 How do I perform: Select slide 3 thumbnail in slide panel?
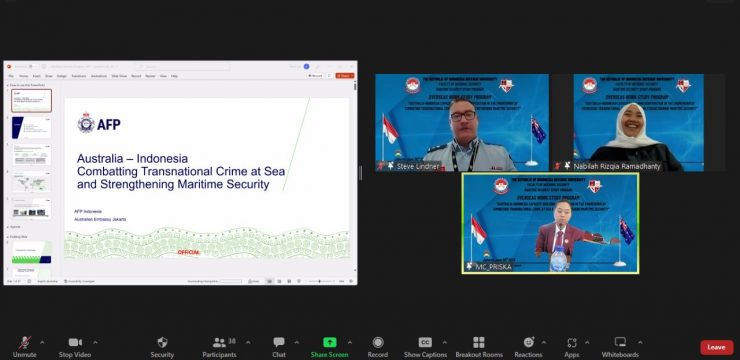32,155
